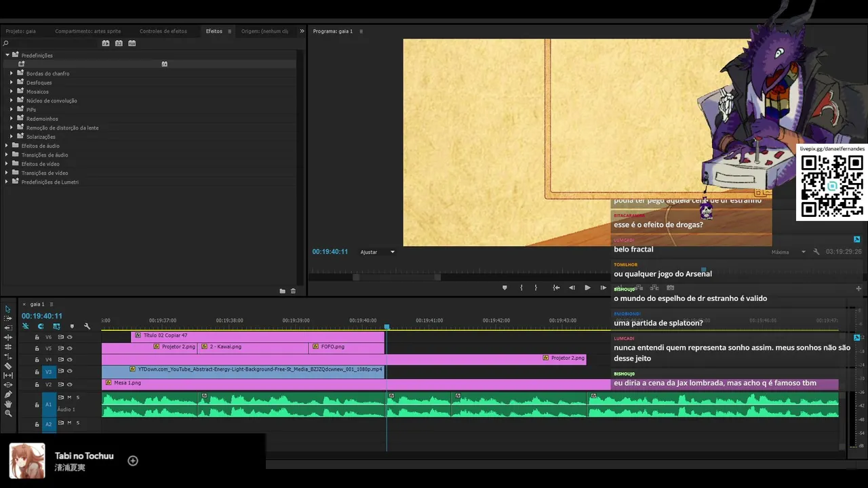Click the accelerated effects filter icon
Viewport: 868px width, 488px height.
click(x=106, y=43)
